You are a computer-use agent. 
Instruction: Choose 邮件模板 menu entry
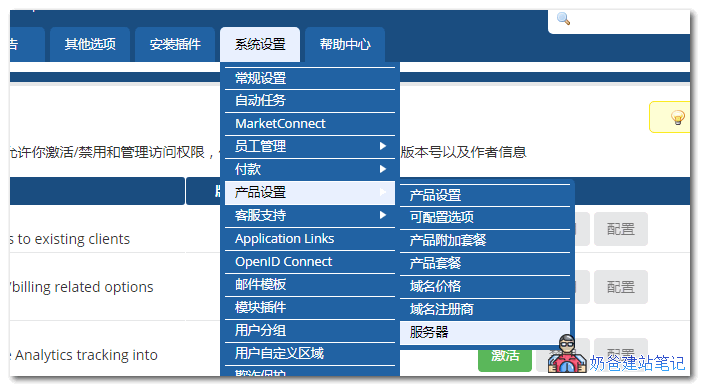(310, 285)
